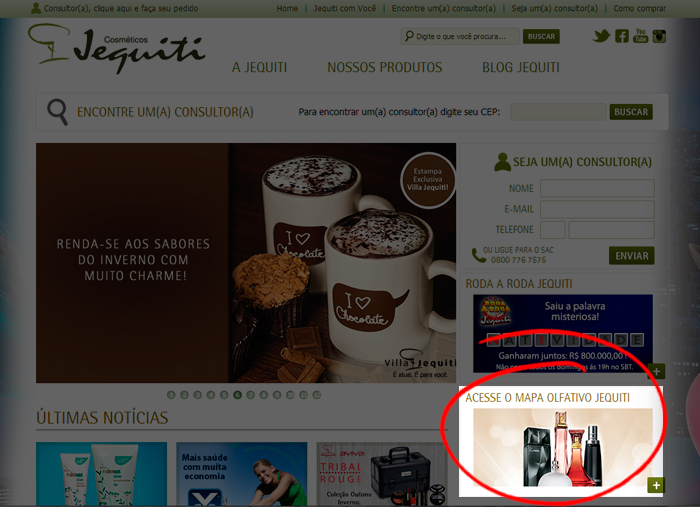This screenshot has width=700, height=507.
Task: Click the plus icon on Roda a Roda box
Action: 657,371
